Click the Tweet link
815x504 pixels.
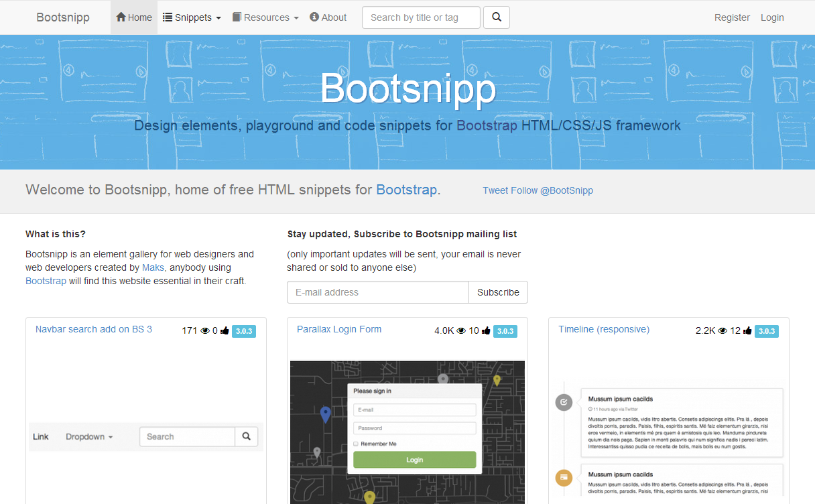coord(495,190)
